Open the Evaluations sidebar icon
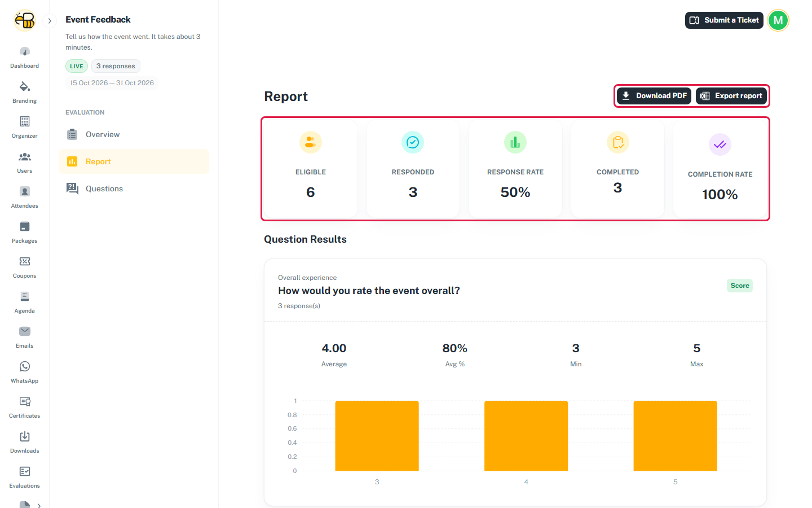 pyautogui.click(x=25, y=472)
